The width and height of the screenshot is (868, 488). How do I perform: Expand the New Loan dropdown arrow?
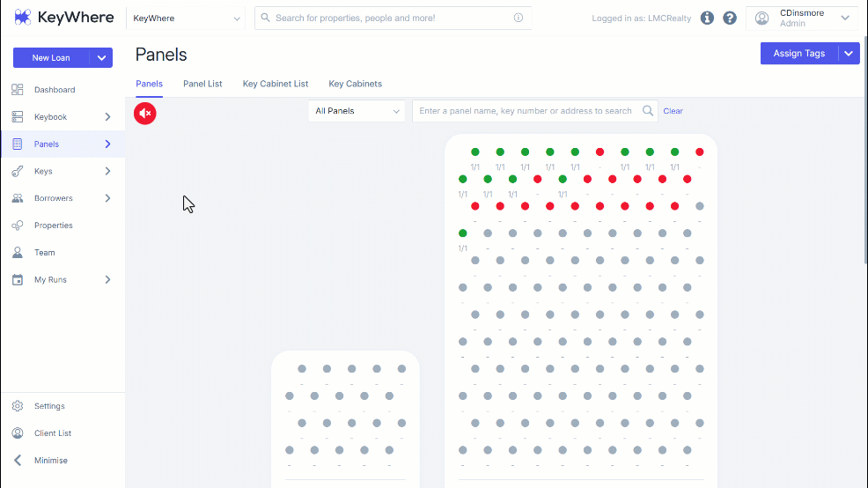101,57
